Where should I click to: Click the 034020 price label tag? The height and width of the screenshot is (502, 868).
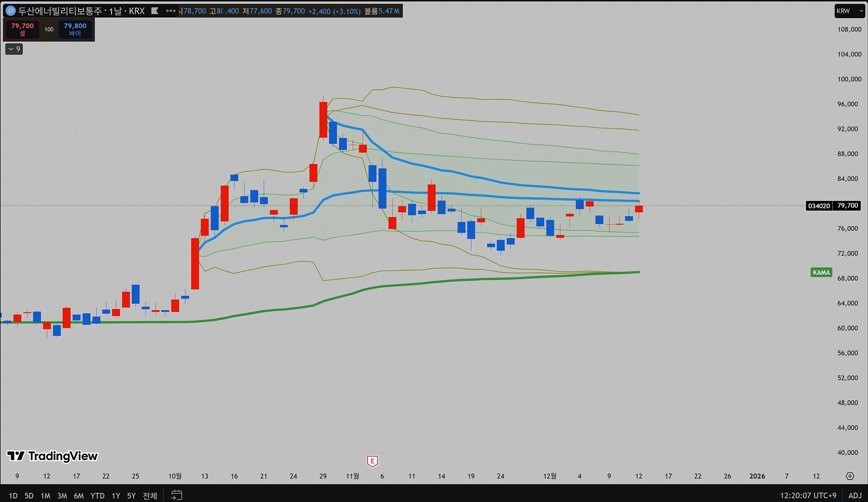(x=819, y=206)
